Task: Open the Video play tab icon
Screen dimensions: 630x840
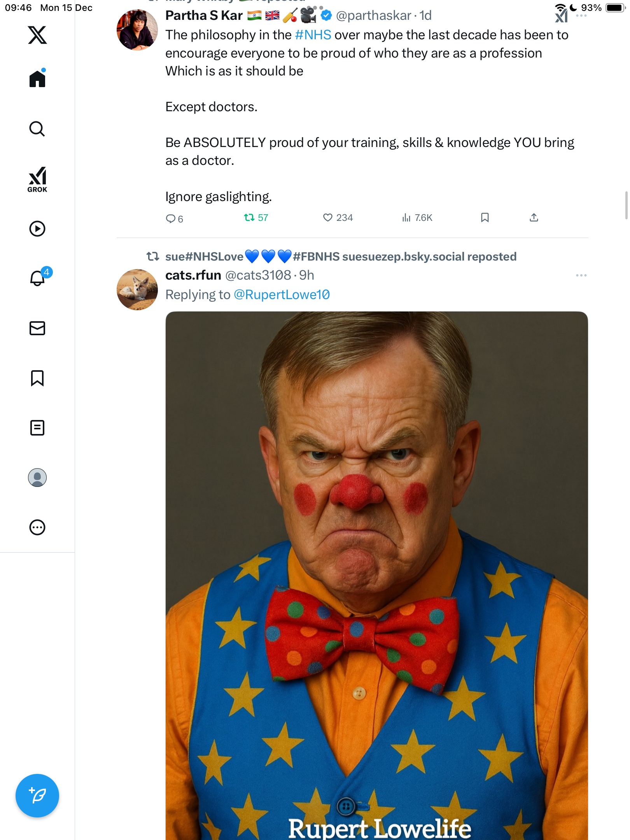Action: [x=37, y=229]
